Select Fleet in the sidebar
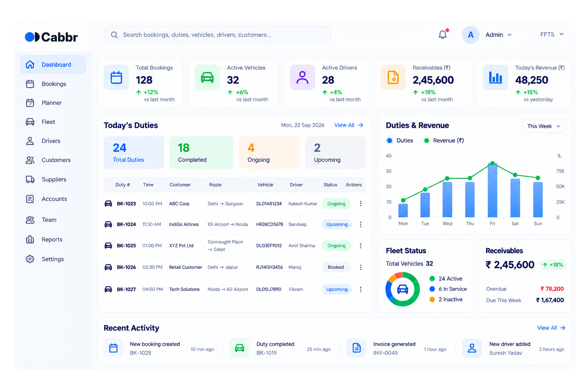The image size is (588, 392). pyautogui.click(x=53, y=122)
